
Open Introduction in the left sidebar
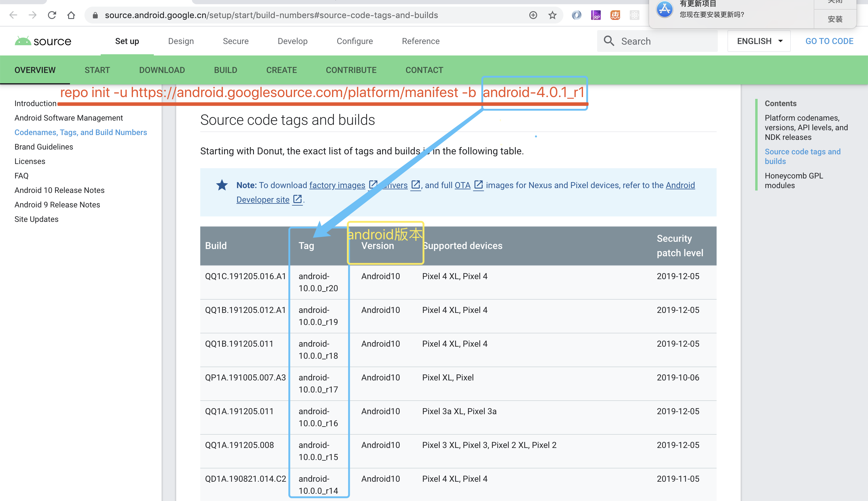tap(36, 103)
